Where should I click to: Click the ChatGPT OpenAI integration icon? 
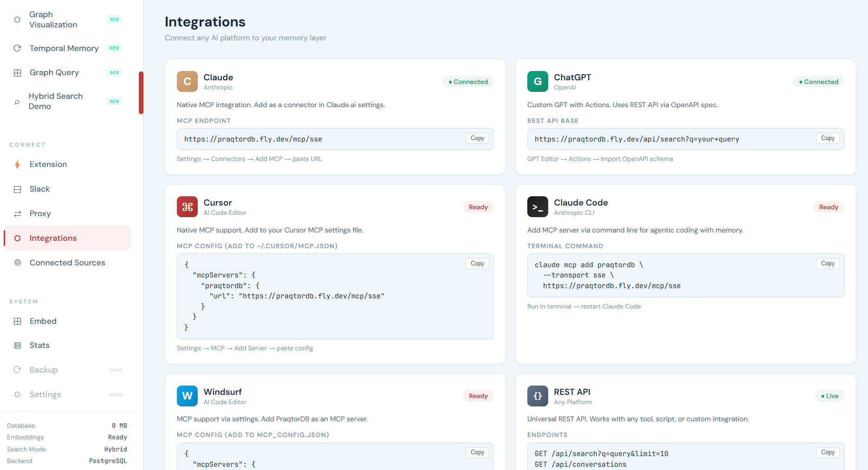click(538, 81)
